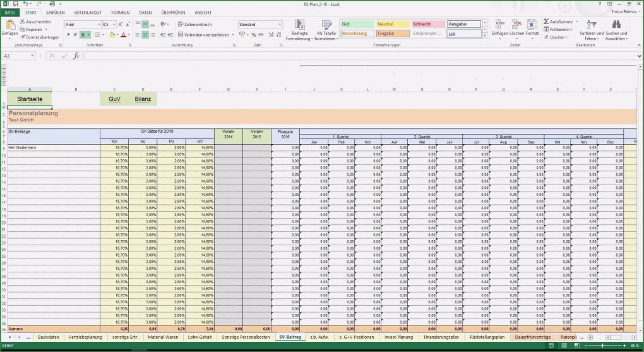Apply percent number format
This screenshot has width=644, height=352.
tap(253, 35)
